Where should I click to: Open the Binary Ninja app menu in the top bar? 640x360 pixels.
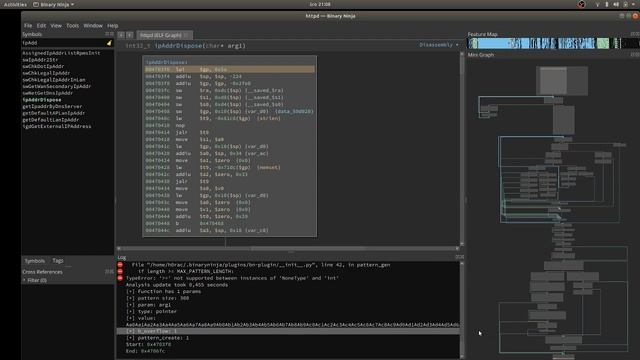click(x=53, y=4)
